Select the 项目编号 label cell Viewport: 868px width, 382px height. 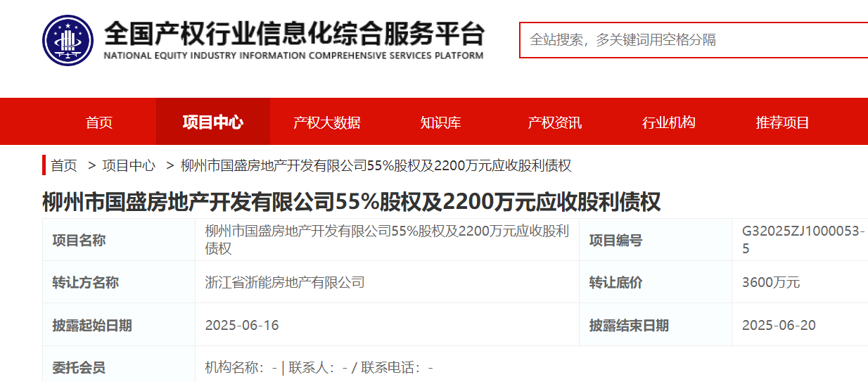(x=656, y=240)
